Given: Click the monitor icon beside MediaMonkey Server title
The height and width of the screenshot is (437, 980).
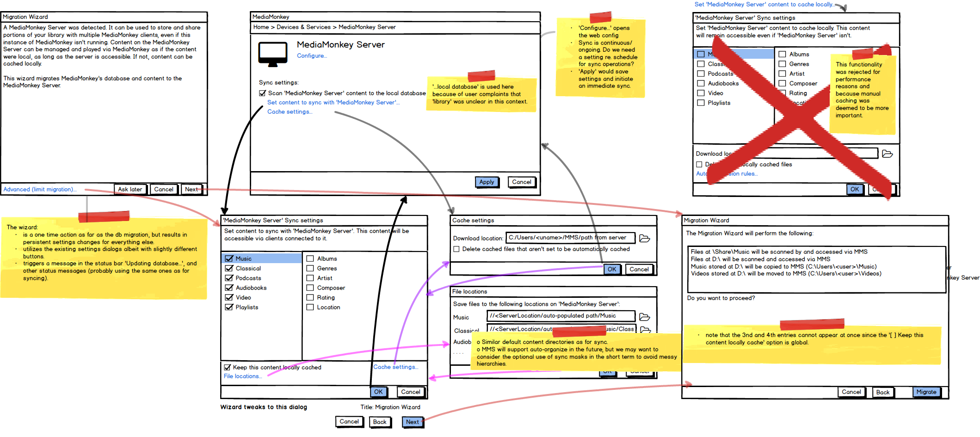Looking at the screenshot, I should click(272, 55).
